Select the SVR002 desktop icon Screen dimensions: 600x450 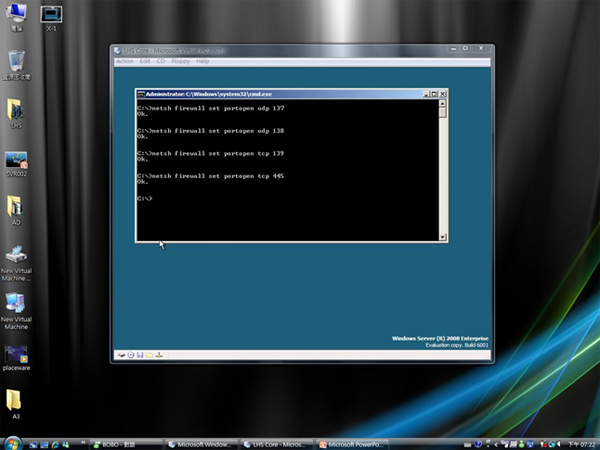tap(16, 162)
